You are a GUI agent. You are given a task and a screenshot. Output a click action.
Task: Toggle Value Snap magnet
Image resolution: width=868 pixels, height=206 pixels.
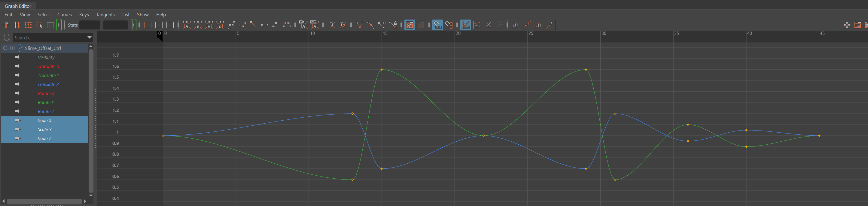[449, 25]
